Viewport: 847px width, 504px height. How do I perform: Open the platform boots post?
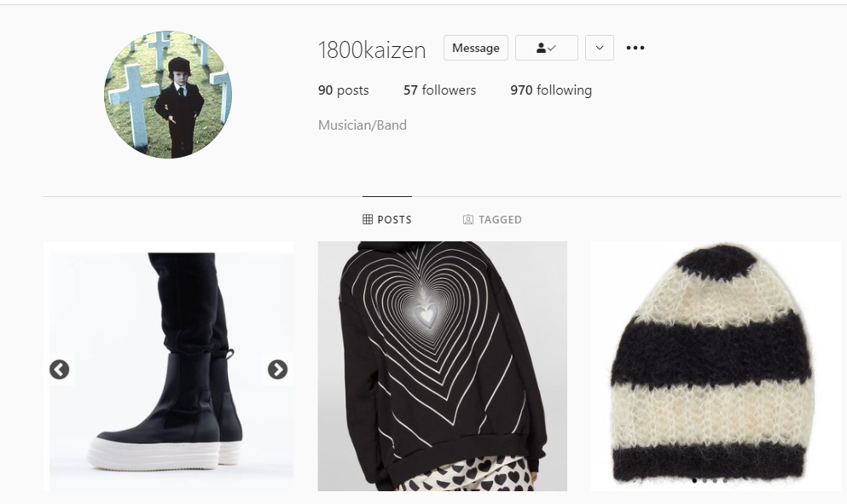tap(169, 366)
